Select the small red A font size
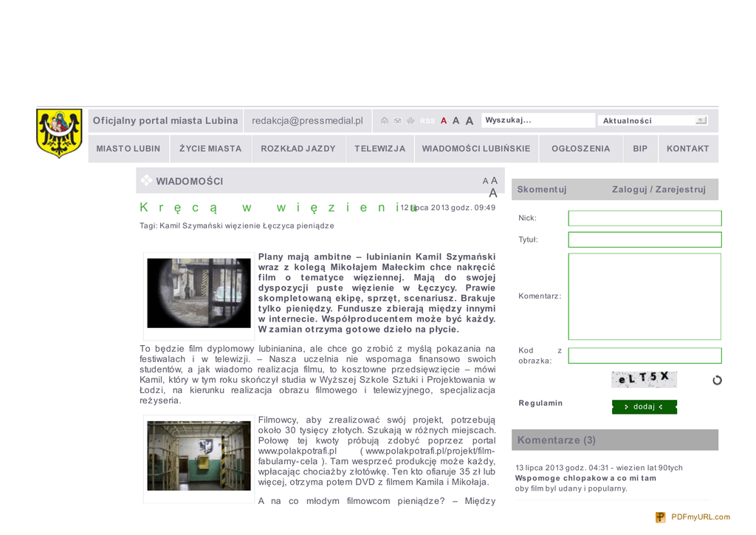 tap(444, 120)
